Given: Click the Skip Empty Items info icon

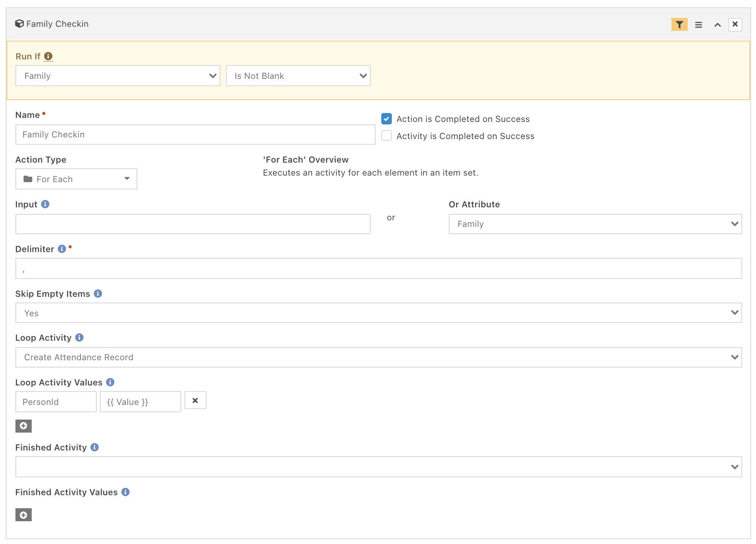Looking at the screenshot, I should pyautogui.click(x=98, y=294).
